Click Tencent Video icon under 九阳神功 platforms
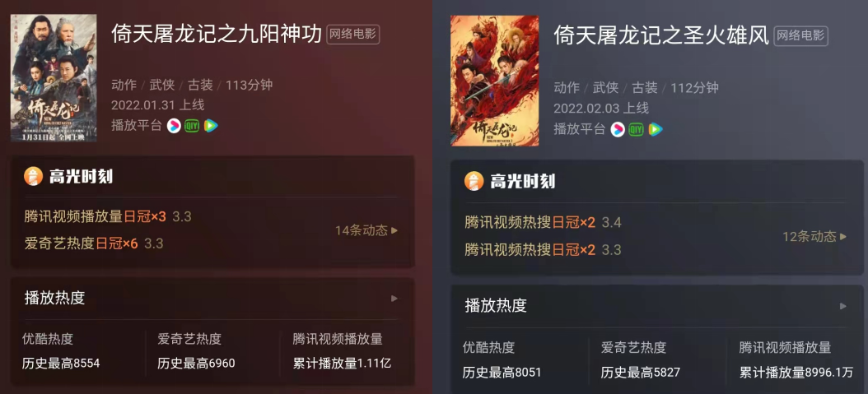This screenshot has height=394, width=868. 210,126
